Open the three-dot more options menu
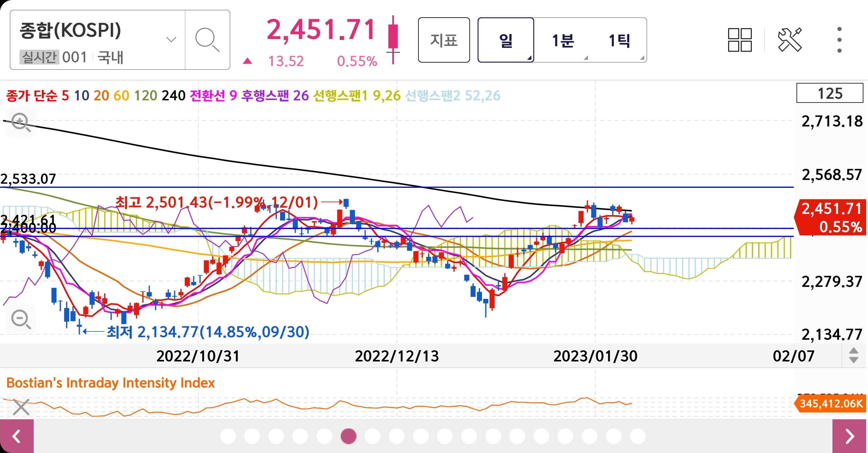The image size is (868, 453). (x=839, y=40)
